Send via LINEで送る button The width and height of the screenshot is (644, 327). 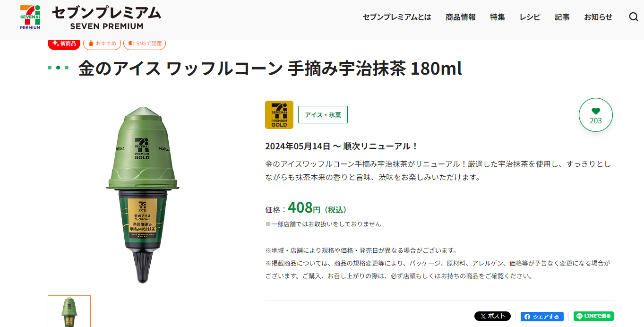pos(593,316)
